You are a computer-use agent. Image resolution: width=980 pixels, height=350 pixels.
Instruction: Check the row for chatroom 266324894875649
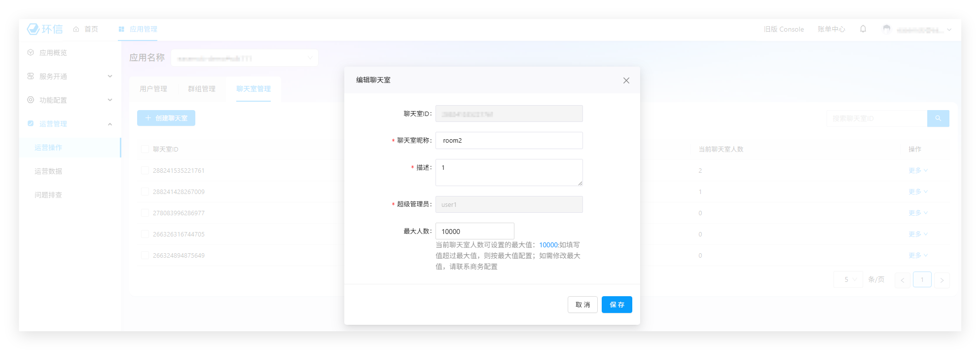click(x=145, y=255)
